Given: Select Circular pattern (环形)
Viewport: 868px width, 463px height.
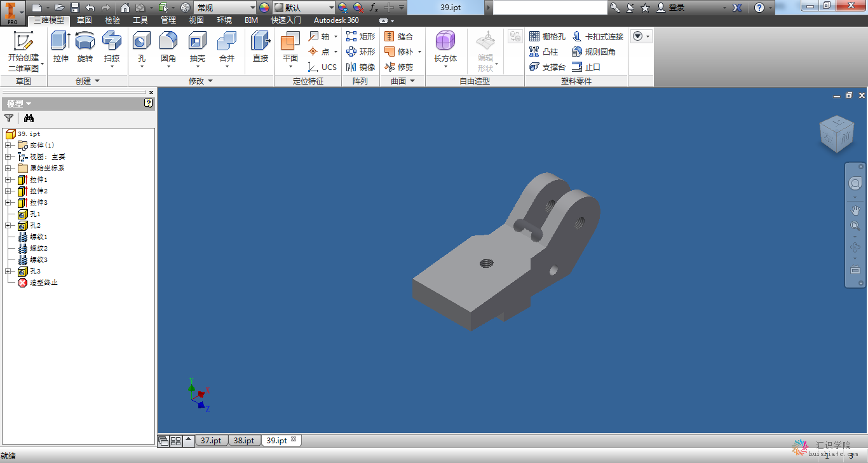Looking at the screenshot, I should (361, 52).
